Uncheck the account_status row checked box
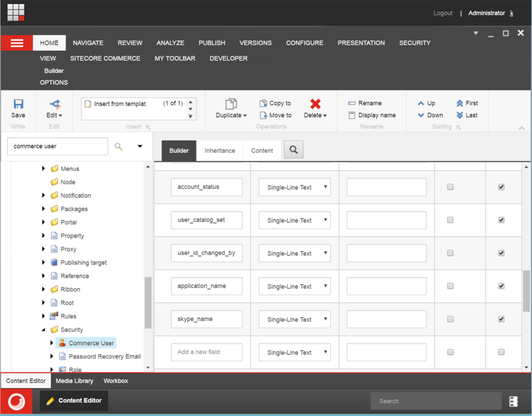The width and height of the screenshot is (532, 416). tap(501, 187)
